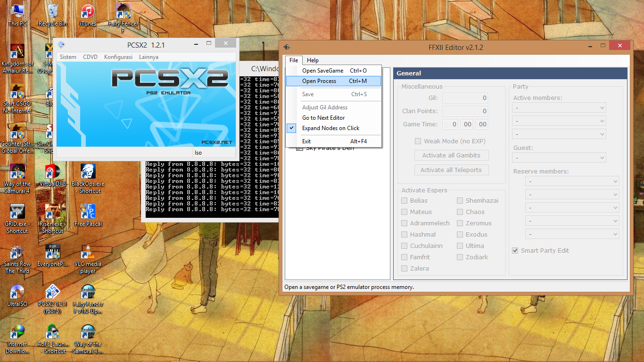Screen dimensions: 644x362
Task: Select the UltraISO desktop icon
Action: [x=17, y=296]
